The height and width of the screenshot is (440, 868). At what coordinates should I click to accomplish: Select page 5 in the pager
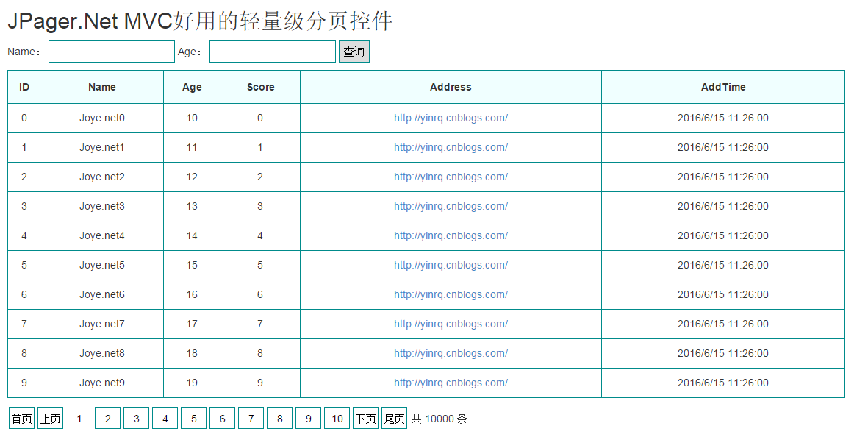click(193, 419)
